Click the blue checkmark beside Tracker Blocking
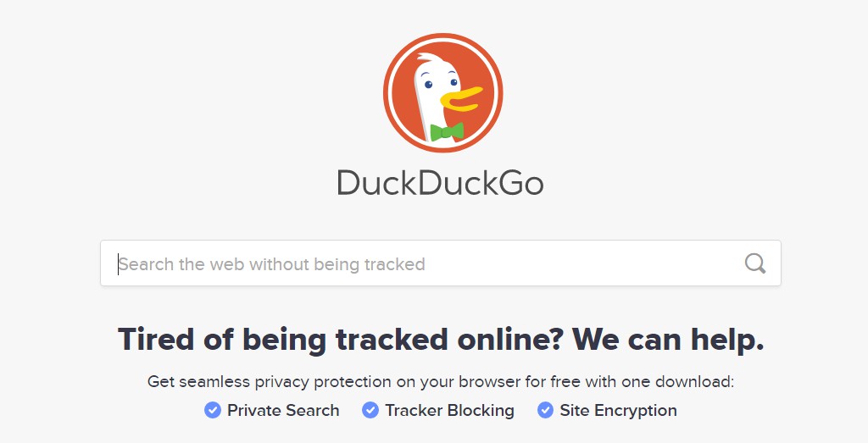868x443 pixels. click(x=370, y=410)
